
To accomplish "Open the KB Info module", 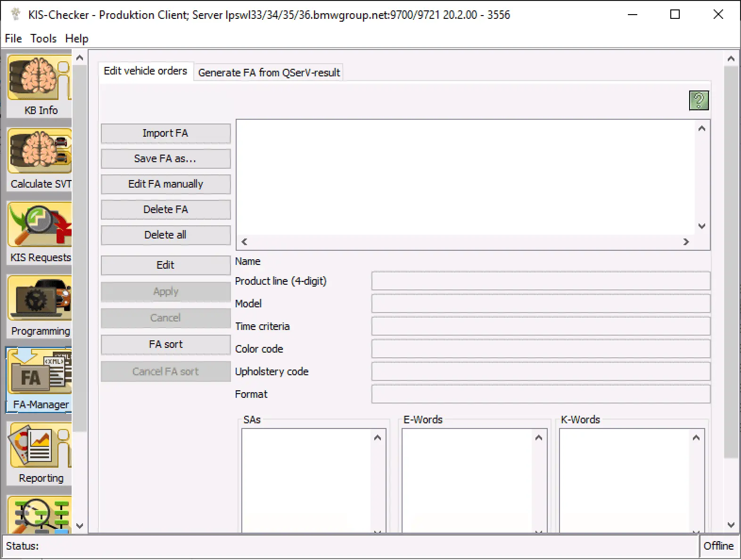I will pyautogui.click(x=40, y=85).
